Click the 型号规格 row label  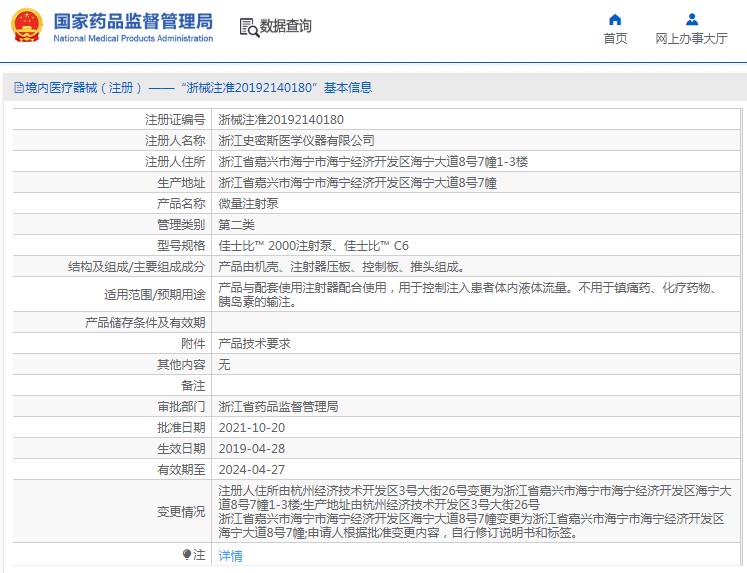[181, 246]
